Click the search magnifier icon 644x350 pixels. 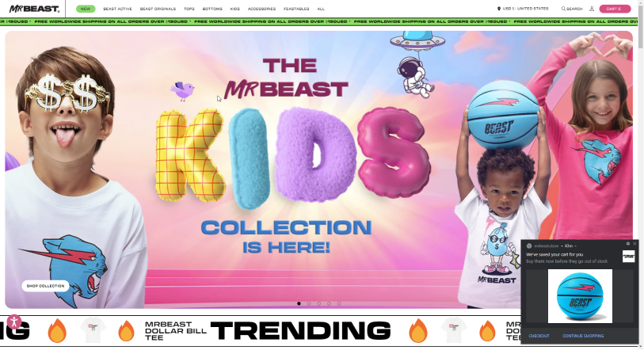[563, 9]
